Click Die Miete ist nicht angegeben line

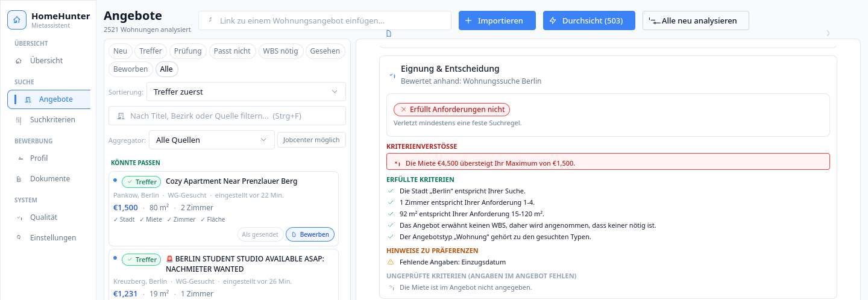(466, 287)
